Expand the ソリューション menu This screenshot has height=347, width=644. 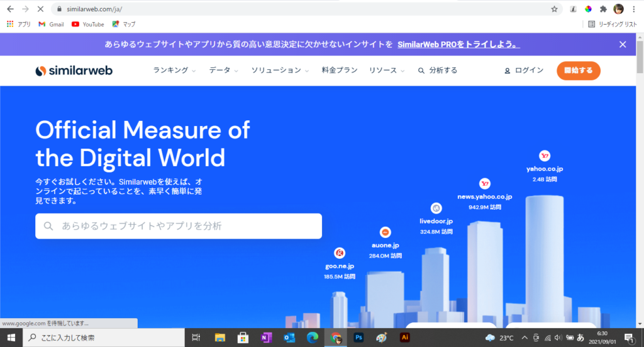coord(280,71)
